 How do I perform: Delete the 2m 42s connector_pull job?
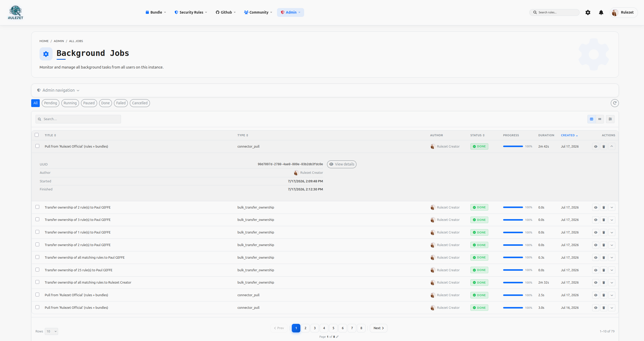coord(603,147)
